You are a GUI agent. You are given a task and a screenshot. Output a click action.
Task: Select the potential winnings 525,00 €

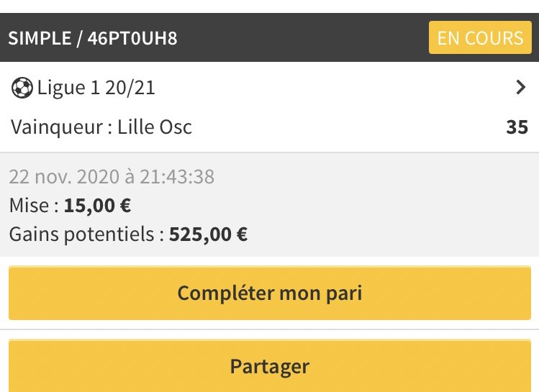point(208,234)
